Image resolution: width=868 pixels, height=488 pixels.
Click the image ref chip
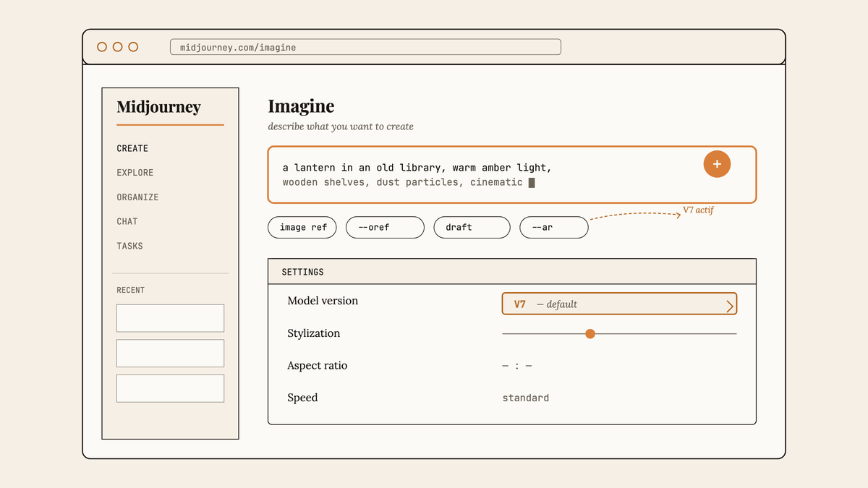pyautogui.click(x=303, y=227)
